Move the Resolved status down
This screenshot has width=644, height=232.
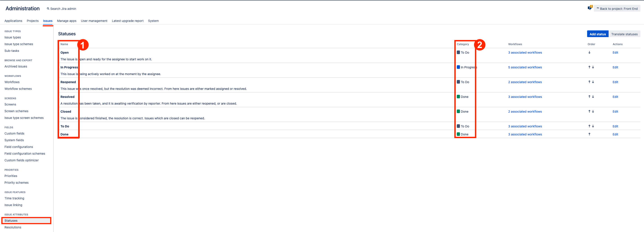[593, 97]
